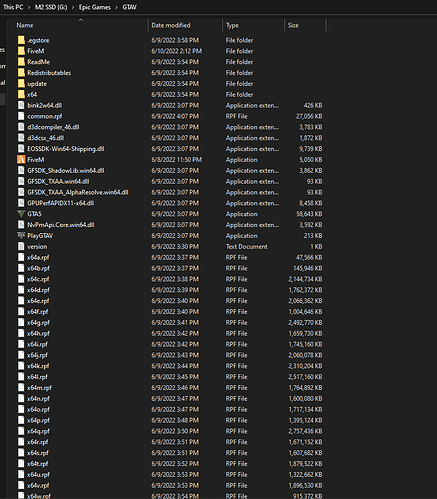The image size is (437, 499).
Task: Click the 6/10/2022 2:12 PM date cell
Action: (177, 51)
